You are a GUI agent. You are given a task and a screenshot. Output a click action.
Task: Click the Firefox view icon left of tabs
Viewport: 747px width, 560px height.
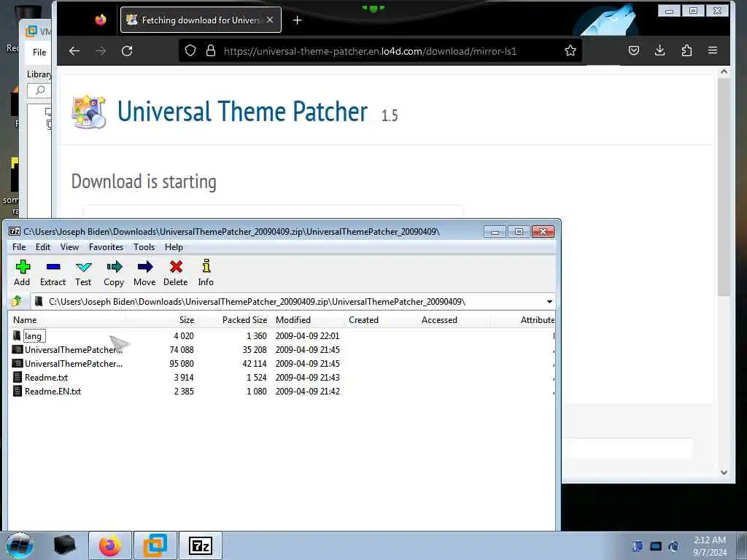[101, 20]
